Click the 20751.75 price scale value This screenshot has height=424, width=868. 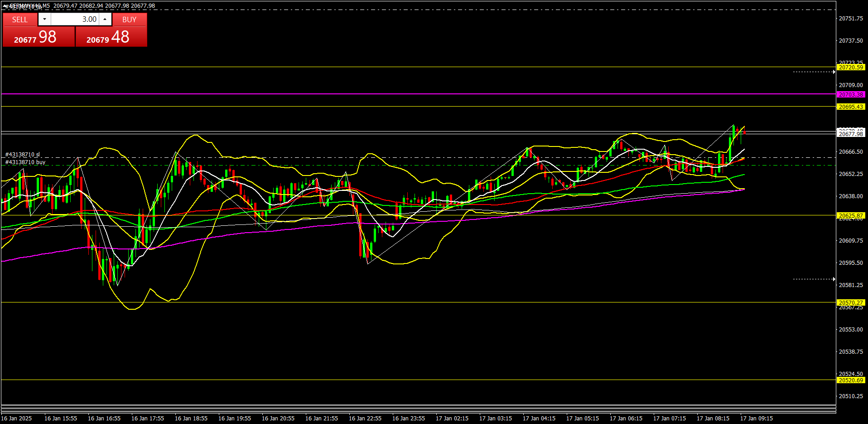[x=851, y=19]
